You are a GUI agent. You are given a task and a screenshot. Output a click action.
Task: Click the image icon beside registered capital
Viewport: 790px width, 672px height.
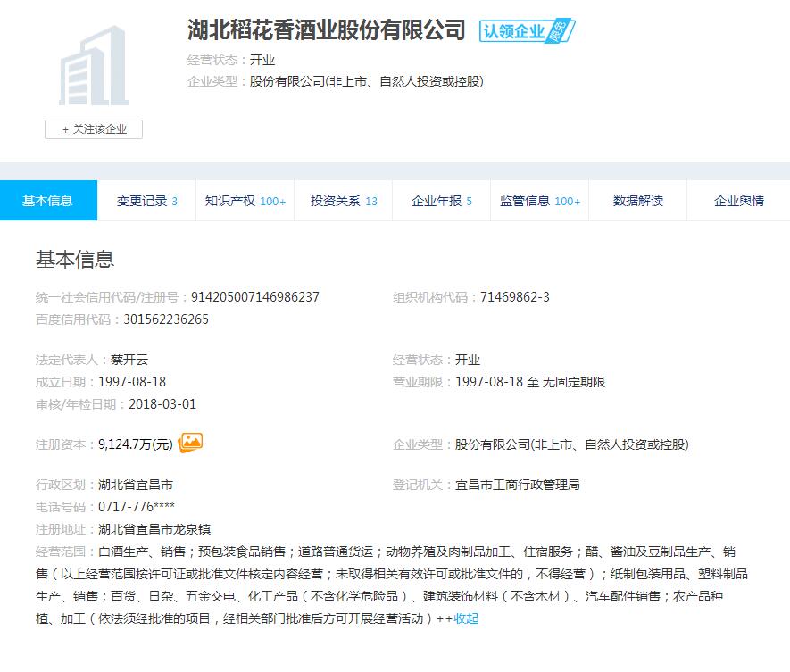[x=190, y=443]
